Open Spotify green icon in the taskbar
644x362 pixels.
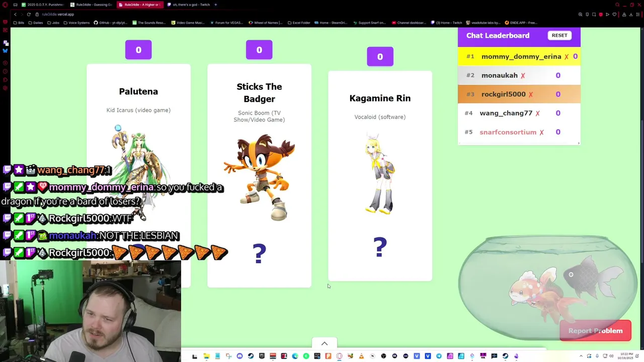tap(306, 356)
